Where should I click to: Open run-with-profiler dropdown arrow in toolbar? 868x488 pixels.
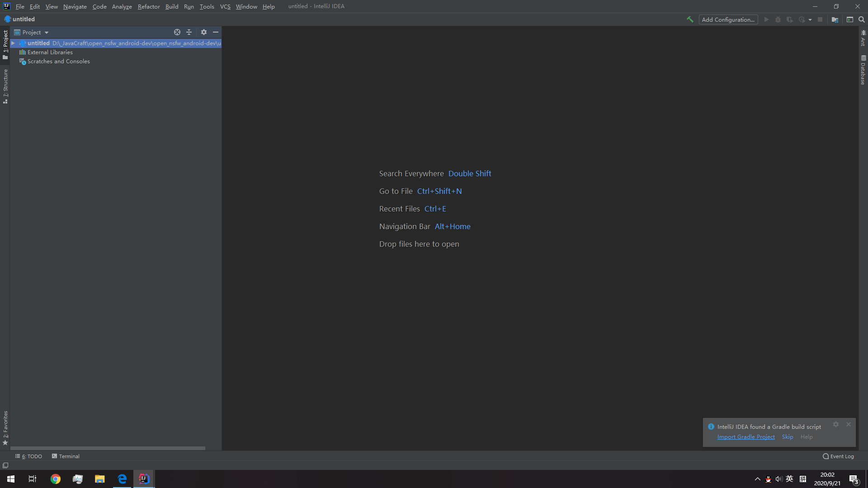[x=810, y=20]
